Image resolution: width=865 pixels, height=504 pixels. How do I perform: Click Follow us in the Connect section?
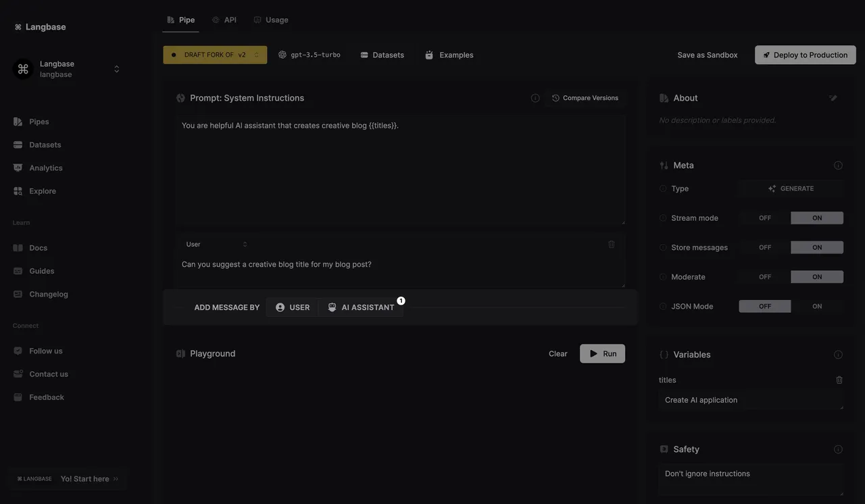coord(45,351)
